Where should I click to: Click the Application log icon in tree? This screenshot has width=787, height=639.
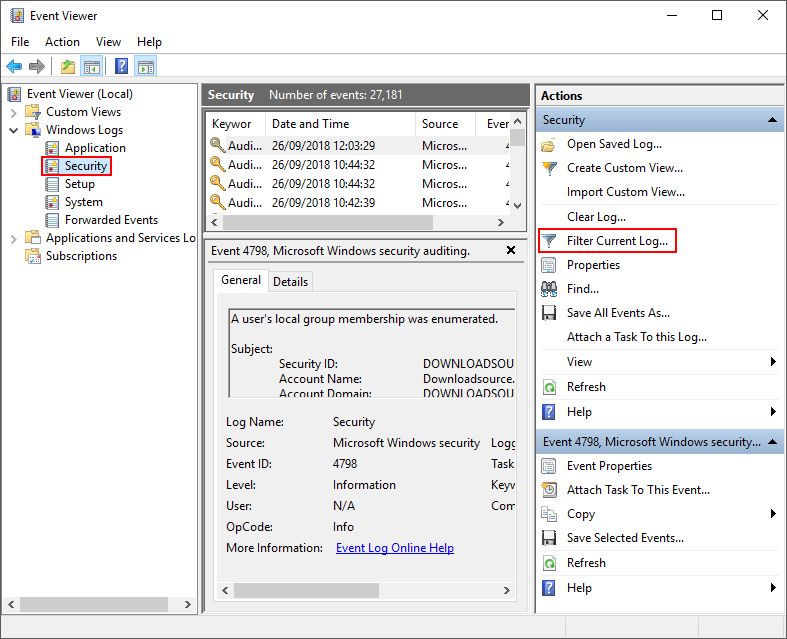(52, 148)
